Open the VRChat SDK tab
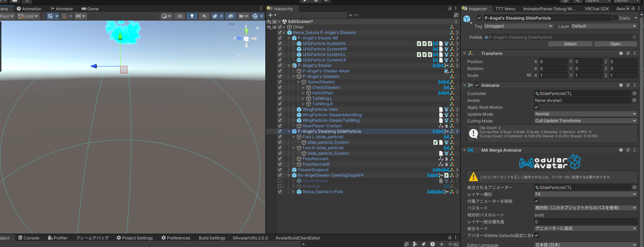The height and width of the screenshot is (247, 644). click(x=597, y=9)
